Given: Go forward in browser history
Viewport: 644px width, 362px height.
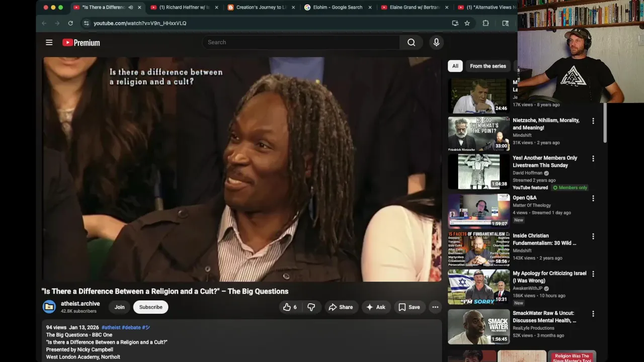Looking at the screenshot, I should point(57,23).
